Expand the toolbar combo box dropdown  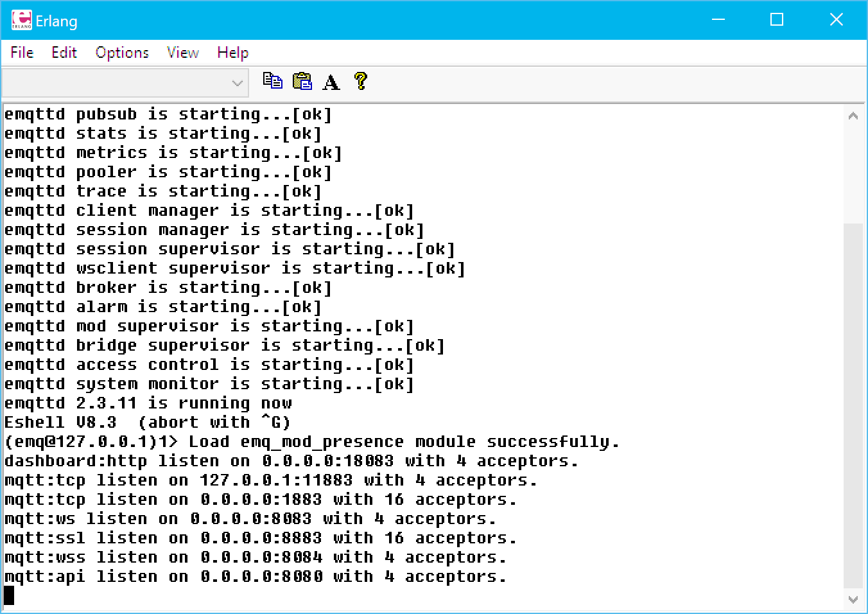[x=237, y=83]
